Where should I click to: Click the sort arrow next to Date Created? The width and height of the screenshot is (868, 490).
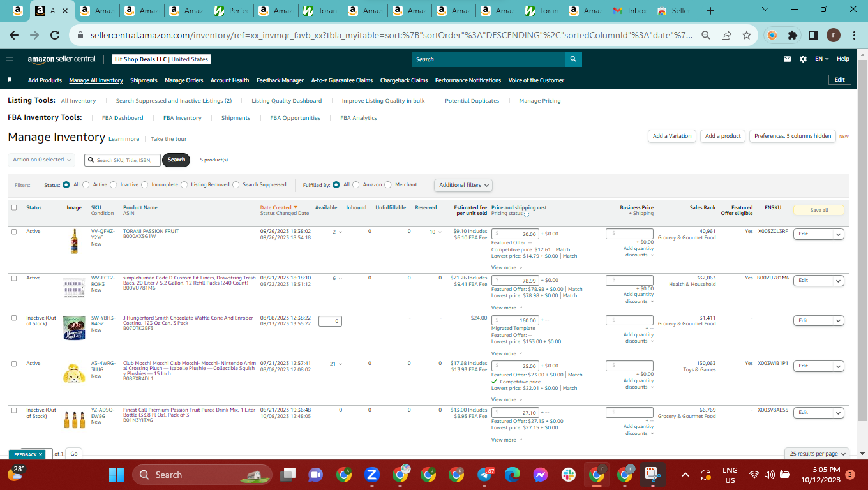[x=296, y=207]
